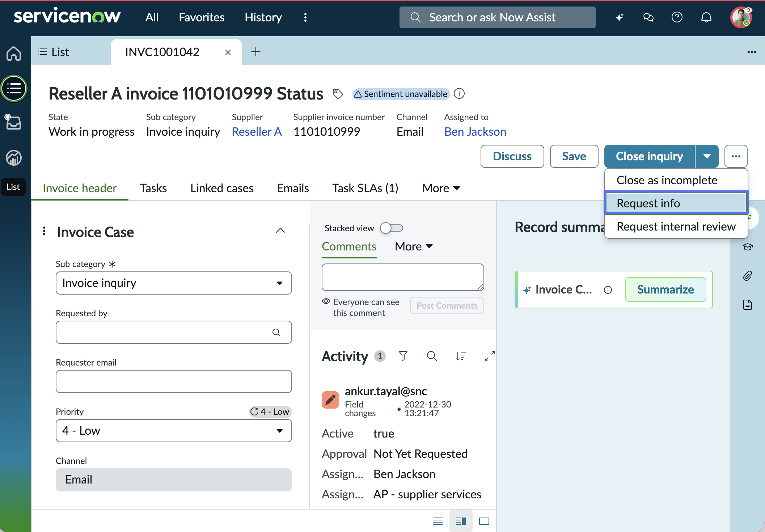Open tab bar overflow menu
The width and height of the screenshot is (765, 532).
coord(752,52)
